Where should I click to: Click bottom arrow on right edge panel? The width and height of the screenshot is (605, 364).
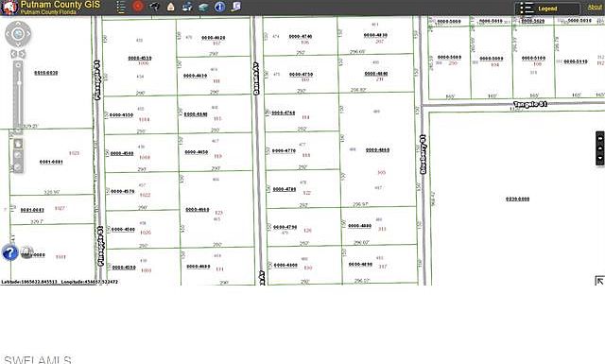tap(600, 158)
